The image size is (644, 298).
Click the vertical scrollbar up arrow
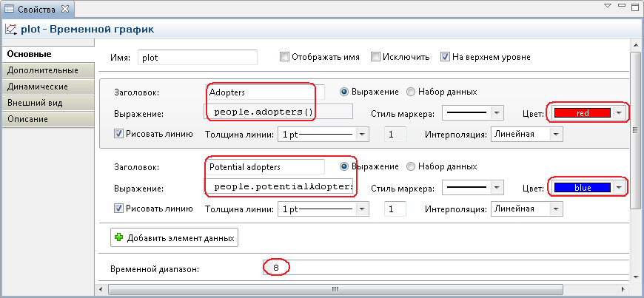click(635, 44)
